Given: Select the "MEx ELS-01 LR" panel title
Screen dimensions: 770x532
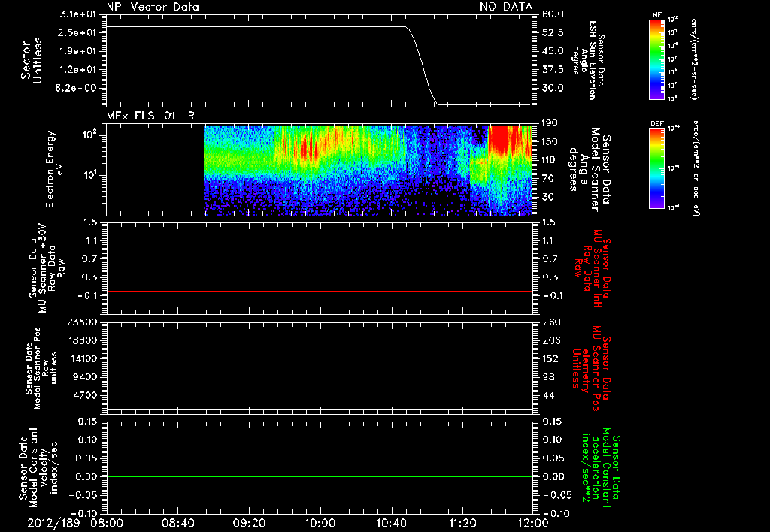Looking at the screenshot, I should (x=150, y=116).
